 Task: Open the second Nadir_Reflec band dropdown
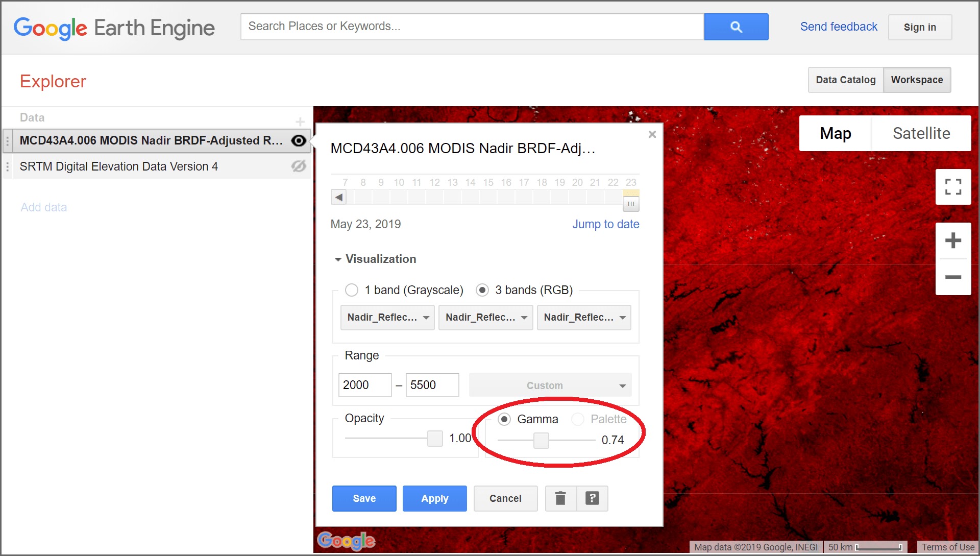pyautogui.click(x=486, y=318)
